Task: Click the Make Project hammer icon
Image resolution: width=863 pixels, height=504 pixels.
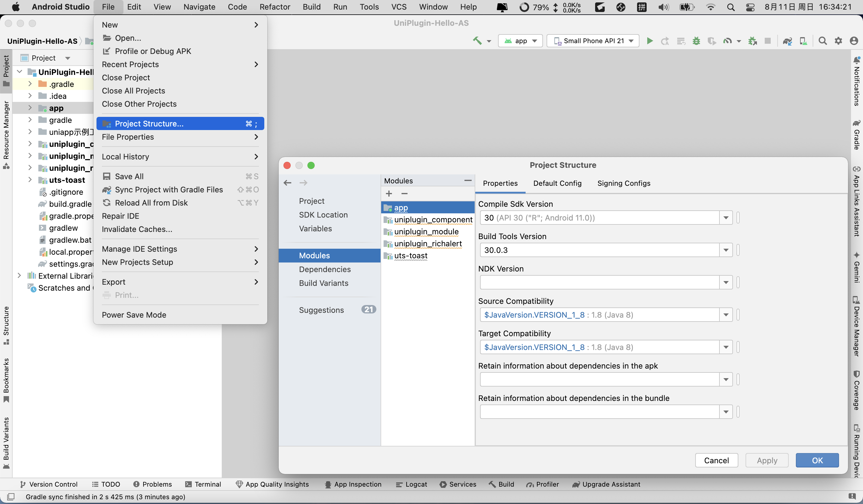Action: point(477,41)
